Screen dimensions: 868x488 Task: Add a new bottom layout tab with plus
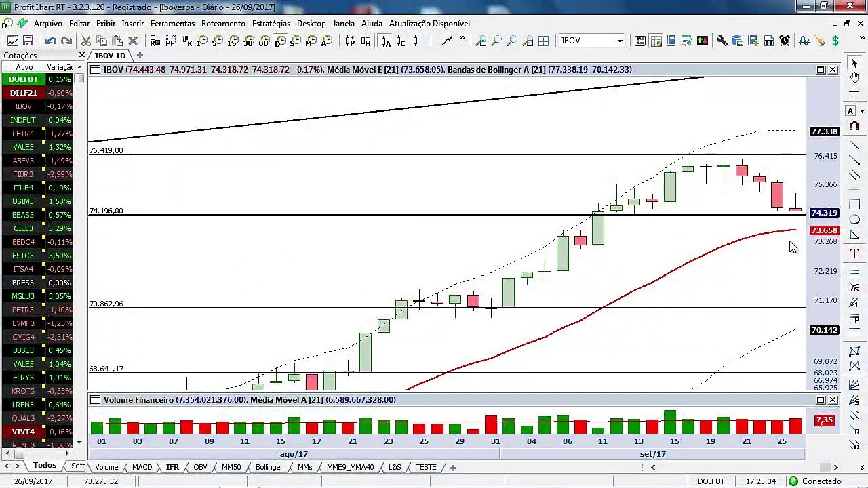point(452,467)
